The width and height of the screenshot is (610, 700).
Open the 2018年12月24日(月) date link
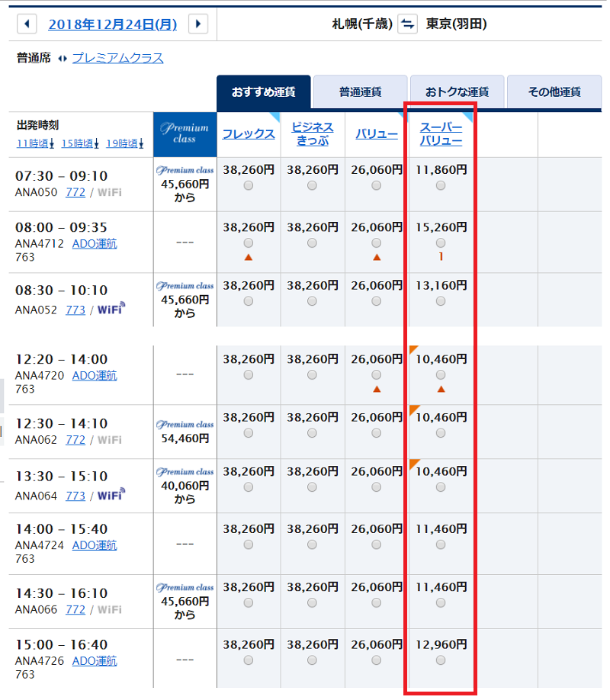[113, 24]
